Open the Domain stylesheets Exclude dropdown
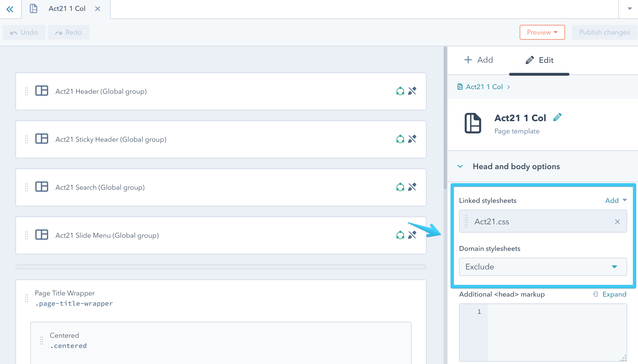 (x=543, y=267)
